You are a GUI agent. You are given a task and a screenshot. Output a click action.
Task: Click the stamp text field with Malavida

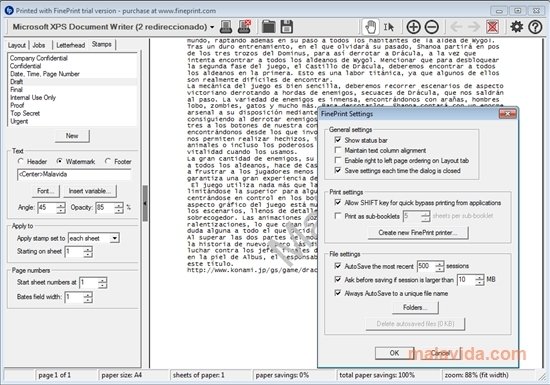tap(74, 174)
